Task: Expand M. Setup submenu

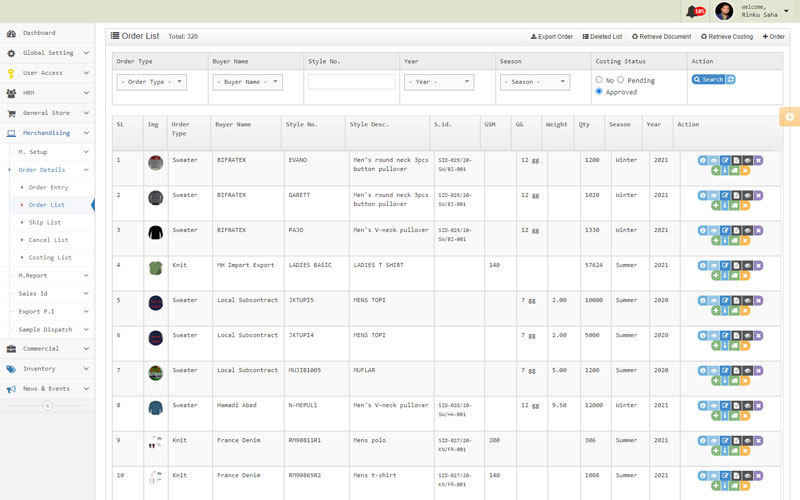Action: pyautogui.click(x=52, y=152)
